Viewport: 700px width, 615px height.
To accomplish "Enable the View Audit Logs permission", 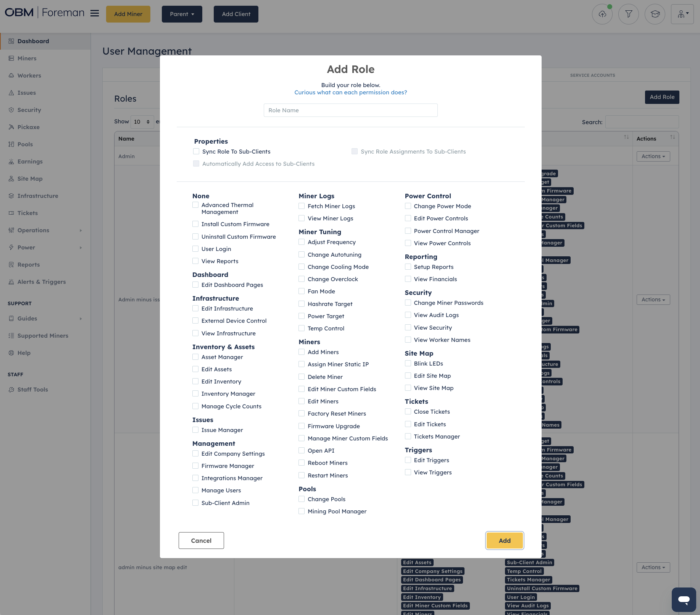I will click(408, 315).
